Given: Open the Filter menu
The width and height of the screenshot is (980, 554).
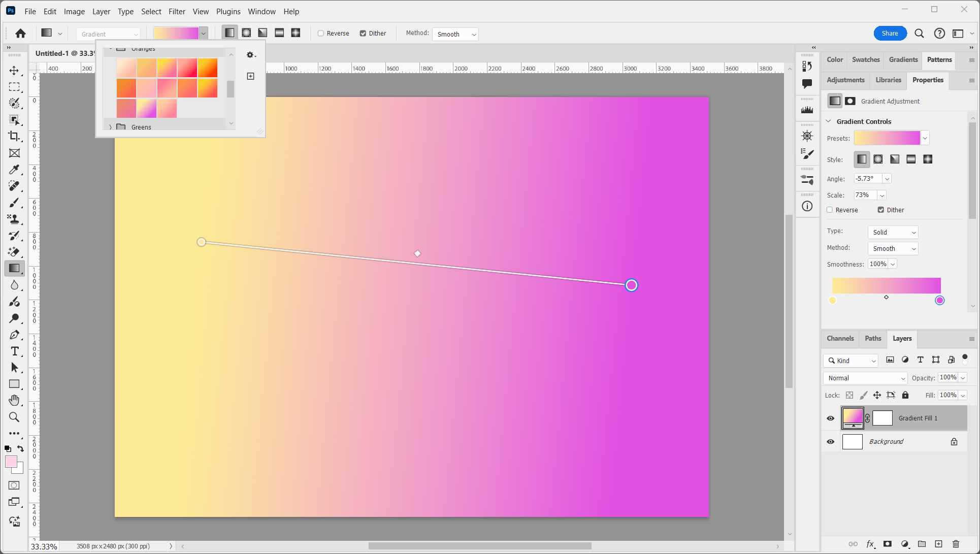Looking at the screenshot, I should 177,11.
